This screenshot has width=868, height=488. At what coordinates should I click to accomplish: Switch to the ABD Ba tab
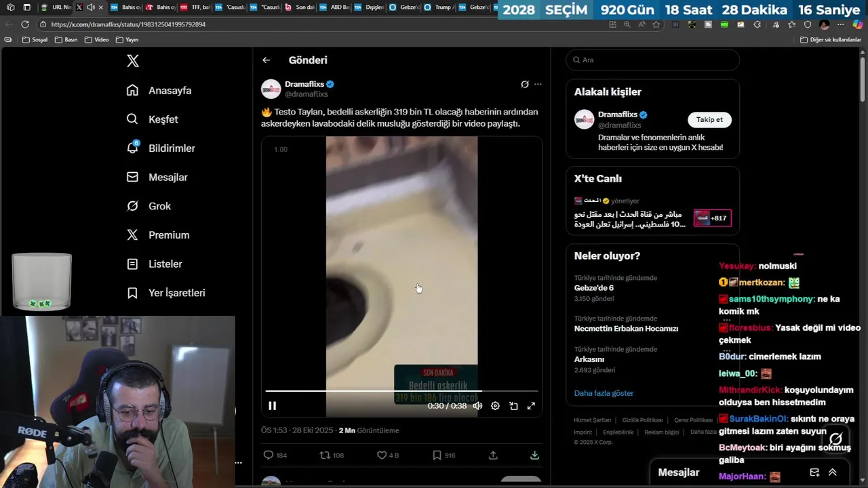[x=333, y=7]
